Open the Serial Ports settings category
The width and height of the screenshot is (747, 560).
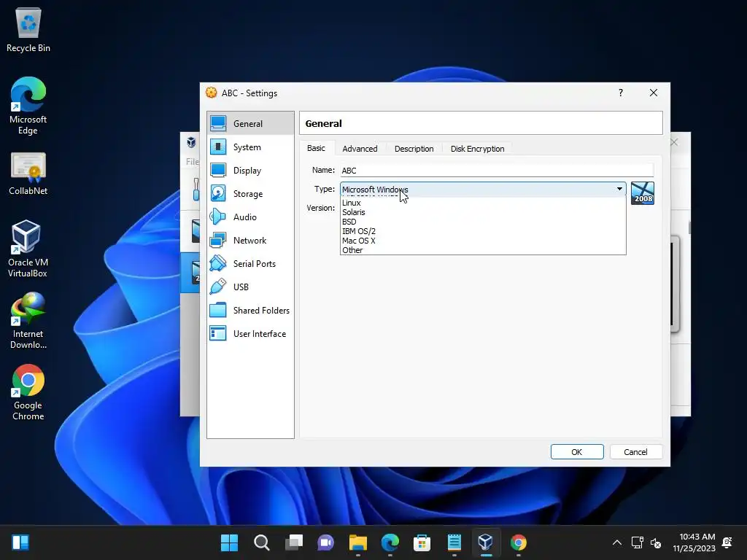coord(251,263)
